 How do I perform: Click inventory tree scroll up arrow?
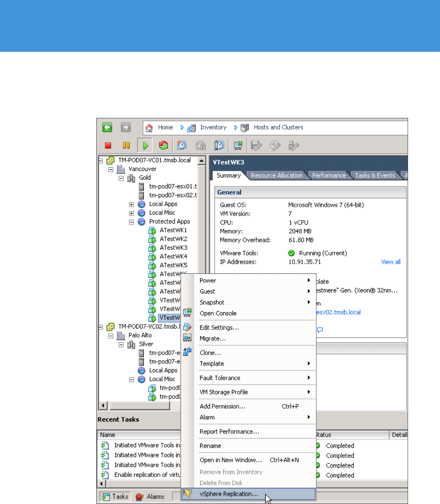(202, 161)
